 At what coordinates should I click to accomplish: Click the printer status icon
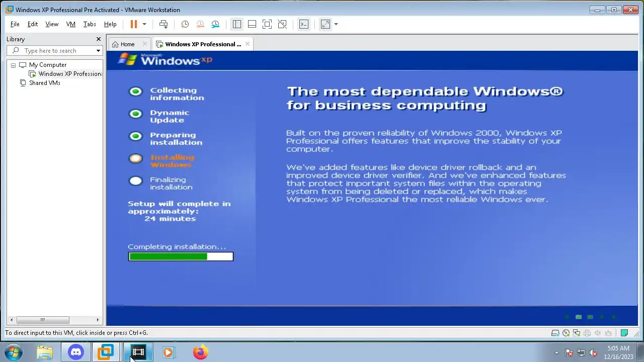click(587, 333)
